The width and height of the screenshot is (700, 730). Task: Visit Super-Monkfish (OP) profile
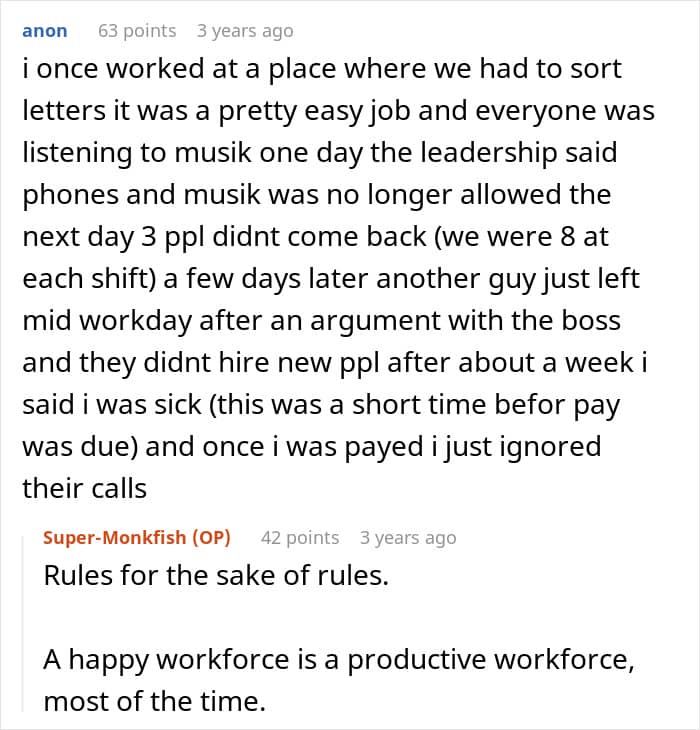point(137,538)
